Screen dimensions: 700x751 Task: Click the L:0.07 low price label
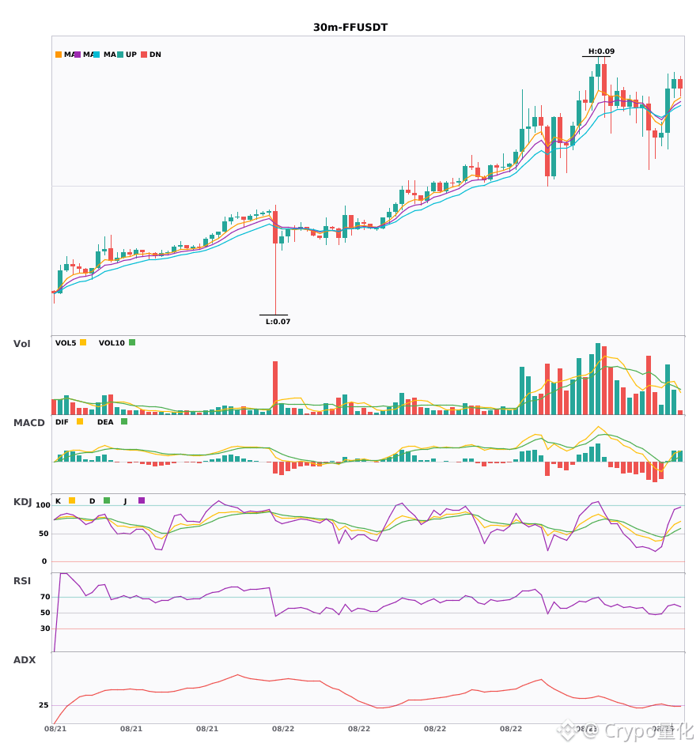[x=278, y=322]
